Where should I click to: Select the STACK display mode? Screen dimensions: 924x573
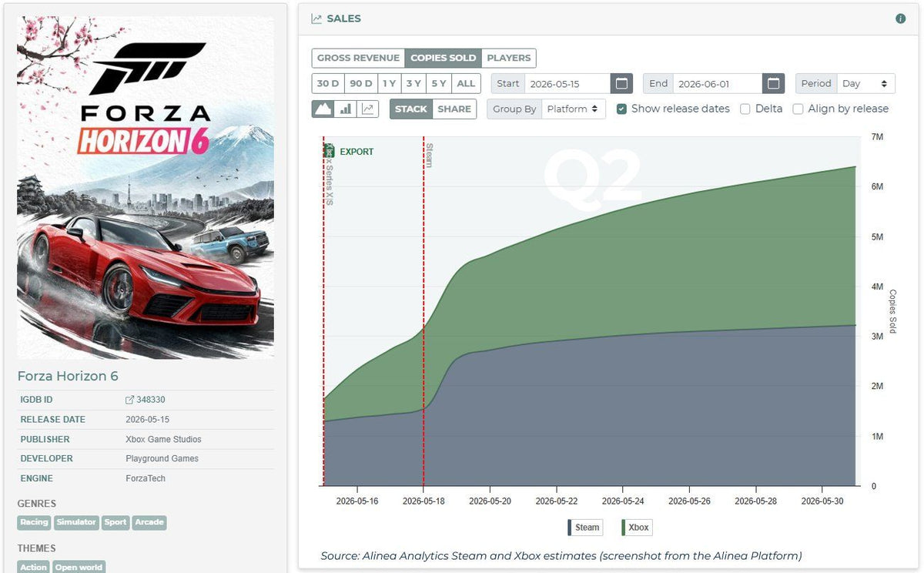tap(411, 109)
